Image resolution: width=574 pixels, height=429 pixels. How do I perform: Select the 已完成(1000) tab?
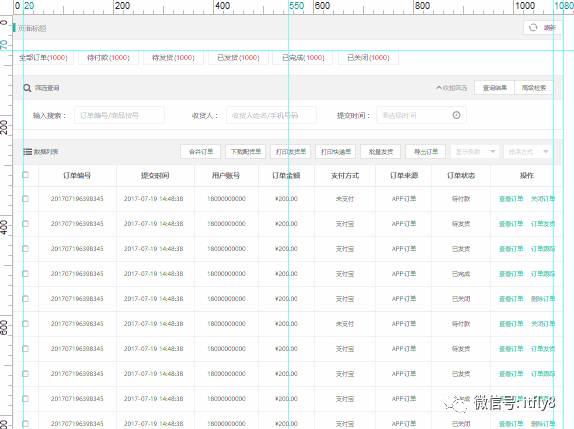303,58
